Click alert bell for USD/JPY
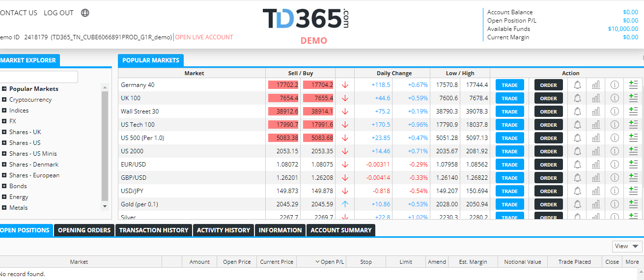644x280 pixels. click(x=577, y=191)
